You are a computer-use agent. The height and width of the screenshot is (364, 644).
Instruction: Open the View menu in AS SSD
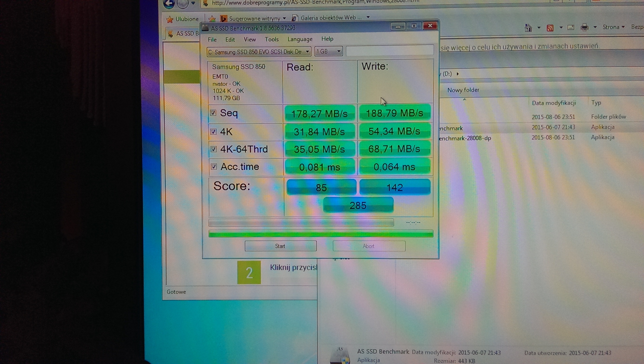tap(250, 39)
